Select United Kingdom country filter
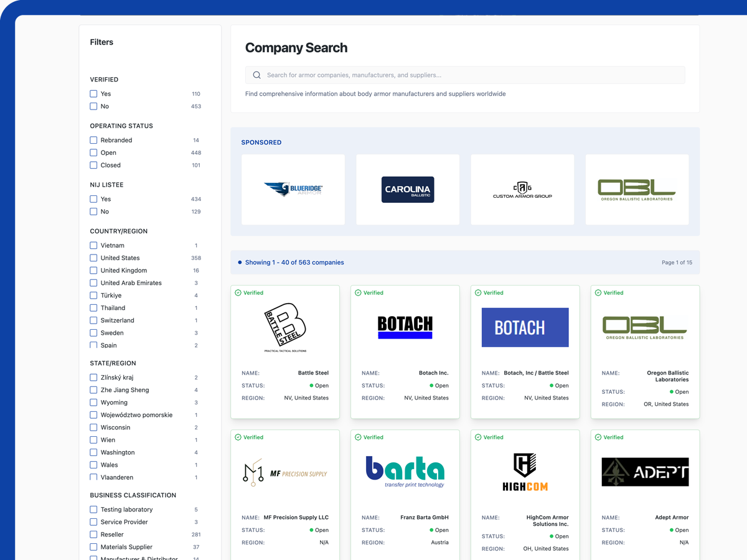 pyautogui.click(x=93, y=270)
